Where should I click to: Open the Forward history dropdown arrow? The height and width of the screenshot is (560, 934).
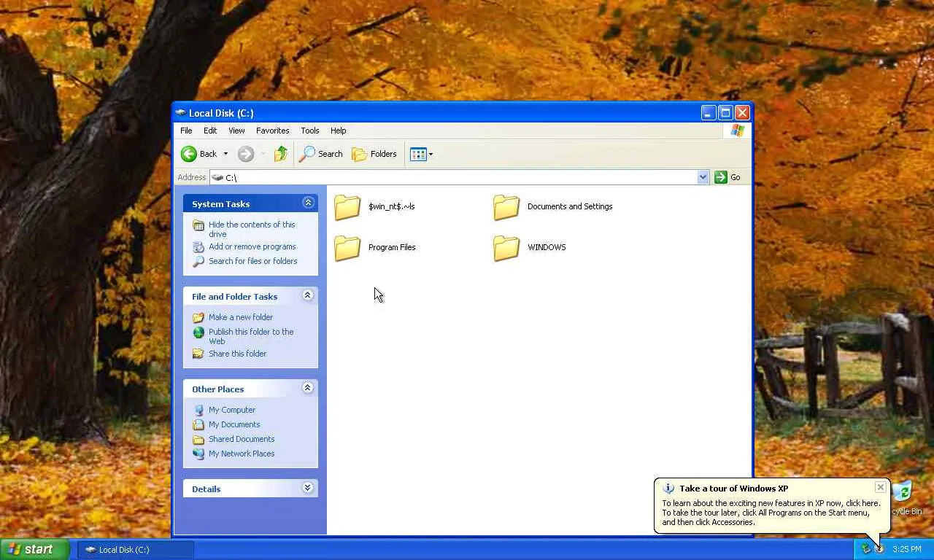click(x=263, y=154)
